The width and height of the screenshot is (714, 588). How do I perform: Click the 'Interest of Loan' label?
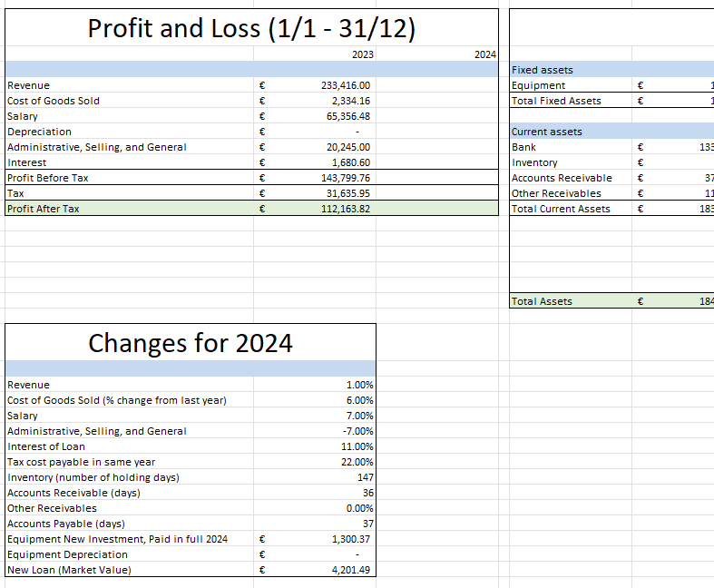pos(46,447)
